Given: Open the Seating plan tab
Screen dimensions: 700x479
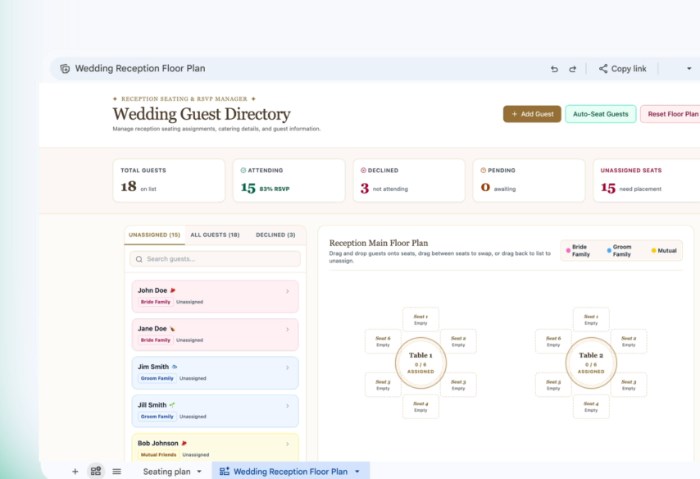Looking at the screenshot, I should coord(167,471).
